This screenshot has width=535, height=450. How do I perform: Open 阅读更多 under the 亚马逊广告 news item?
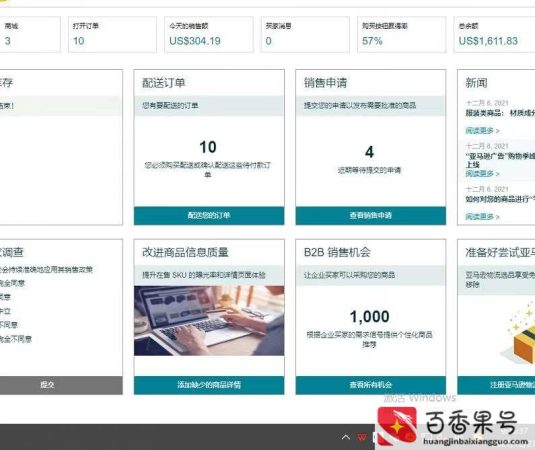tap(482, 174)
